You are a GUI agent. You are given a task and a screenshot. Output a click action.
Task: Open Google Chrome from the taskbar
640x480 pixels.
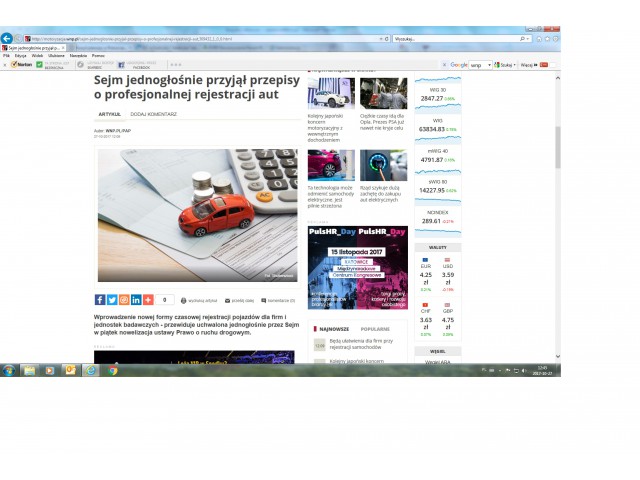coord(112,370)
